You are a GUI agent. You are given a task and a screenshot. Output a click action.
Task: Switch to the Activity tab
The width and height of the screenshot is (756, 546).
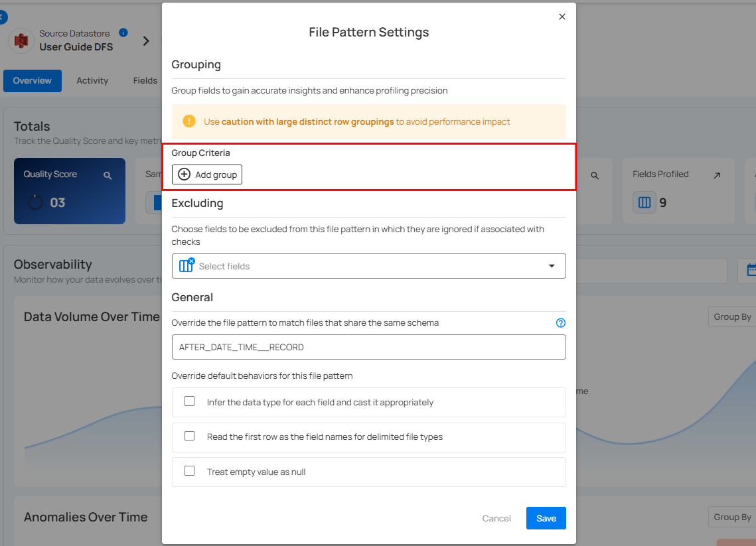tap(92, 81)
